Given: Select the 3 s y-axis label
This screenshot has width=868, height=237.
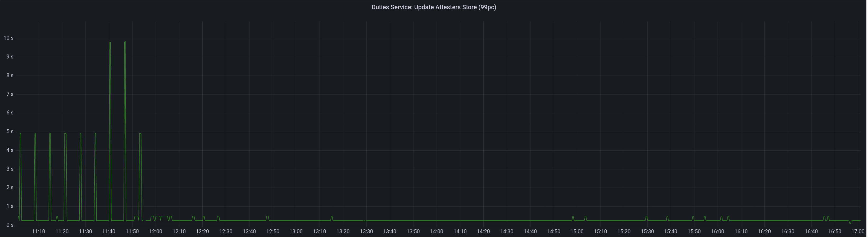Looking at the screenshot, I should point(10,169).
